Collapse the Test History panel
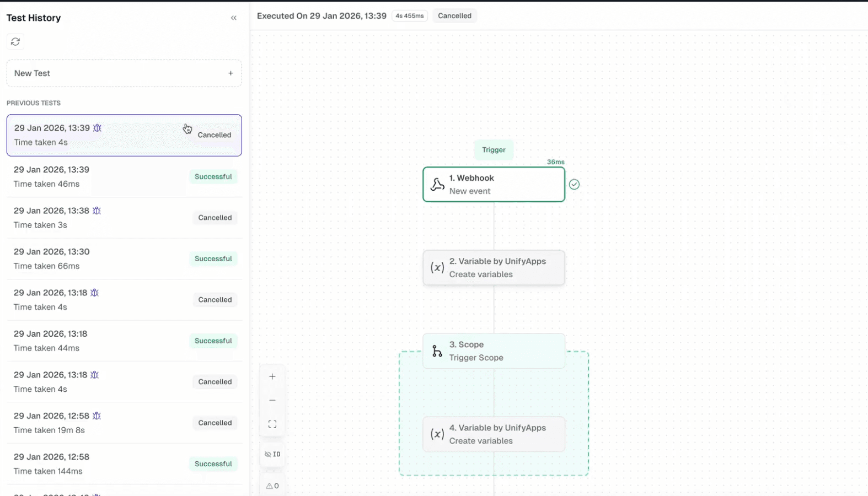 click(234, 18)
